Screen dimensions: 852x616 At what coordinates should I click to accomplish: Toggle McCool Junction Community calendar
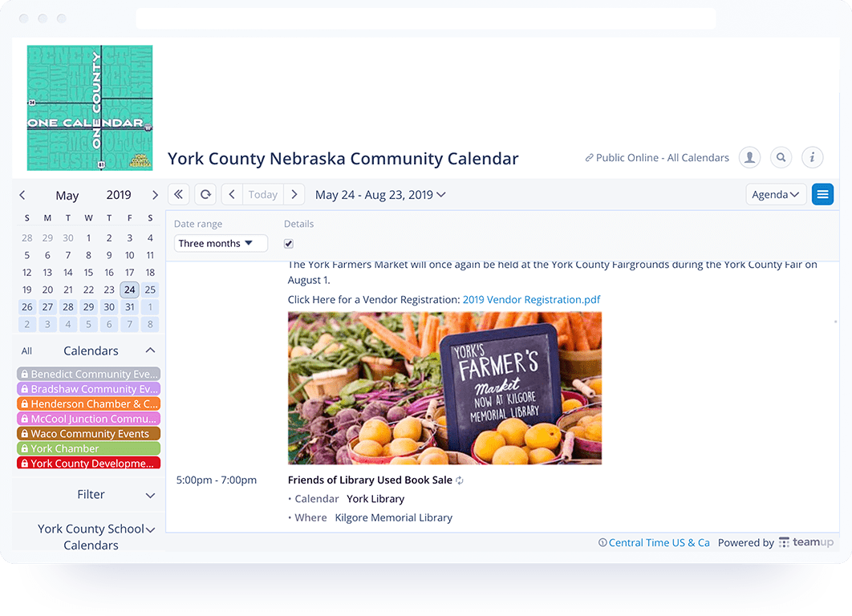pos(88,419)
